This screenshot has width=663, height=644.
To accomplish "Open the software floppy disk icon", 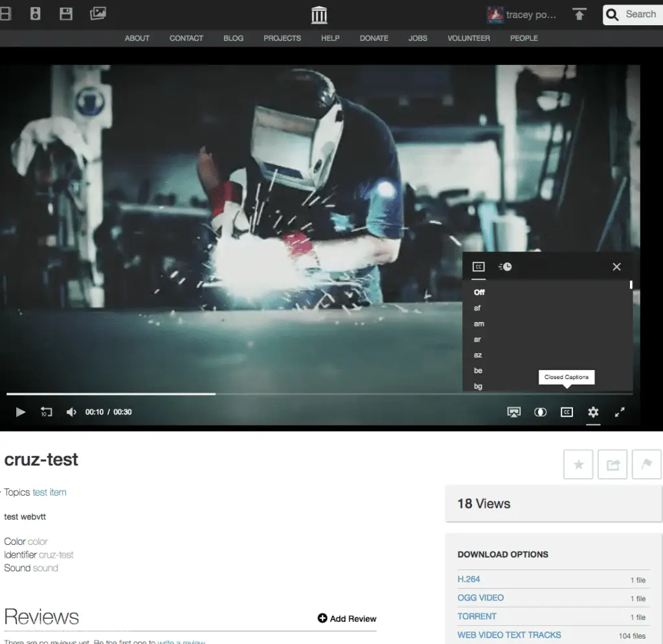I will (x=66, y=14).
